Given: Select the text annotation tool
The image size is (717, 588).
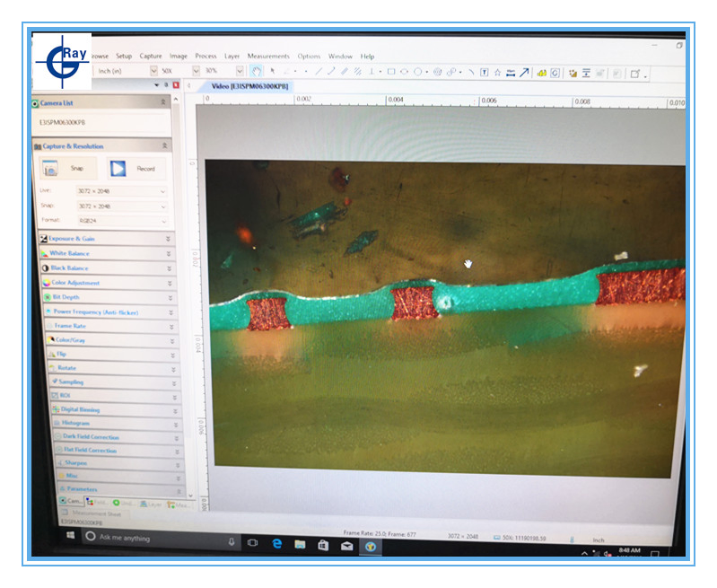Looking at the screenshot, I should (x=485, y=73).
